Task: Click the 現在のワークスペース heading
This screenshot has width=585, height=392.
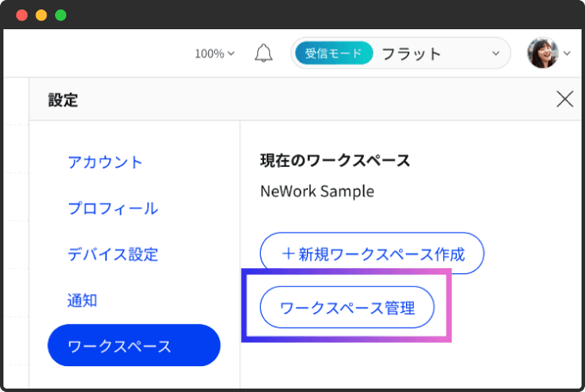Action: click(x=335, y=161)
